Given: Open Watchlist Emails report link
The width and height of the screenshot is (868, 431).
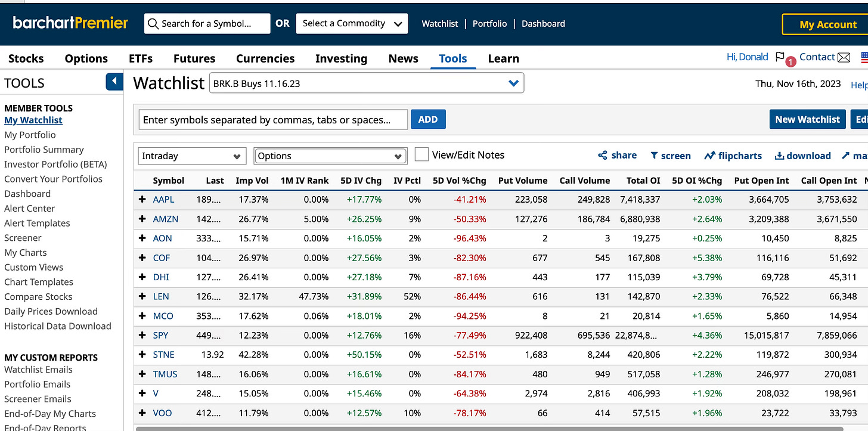Looking at the screenshot, I should point(37,370).
